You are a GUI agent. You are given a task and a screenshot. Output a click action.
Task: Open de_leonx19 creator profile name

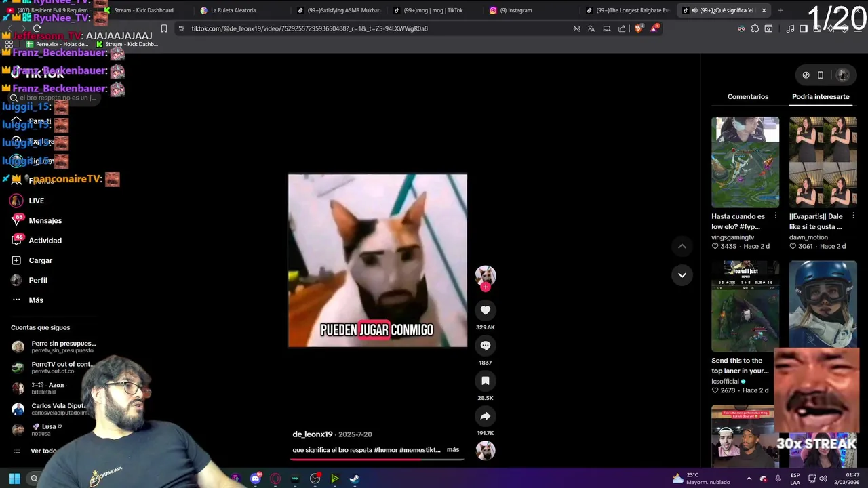click(313, 434)
